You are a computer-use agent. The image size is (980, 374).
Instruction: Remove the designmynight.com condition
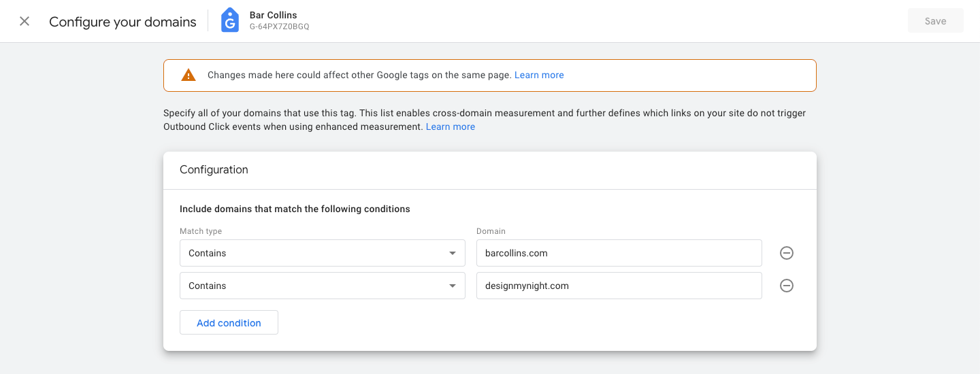pyautogui.click(x=786, y=286)
